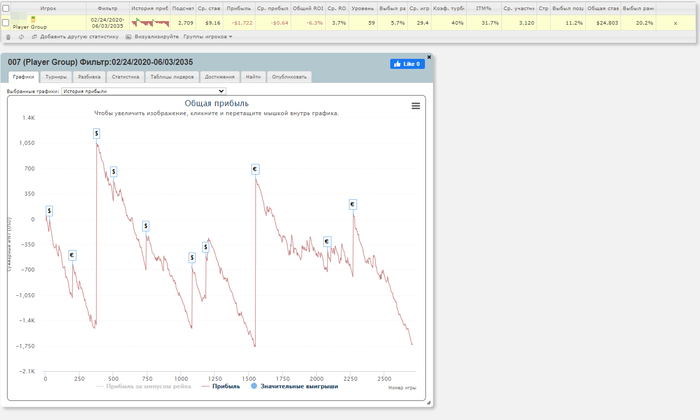The image size is (700, 420).
Task: Switch to the Турниры tab
Action: 56,77
